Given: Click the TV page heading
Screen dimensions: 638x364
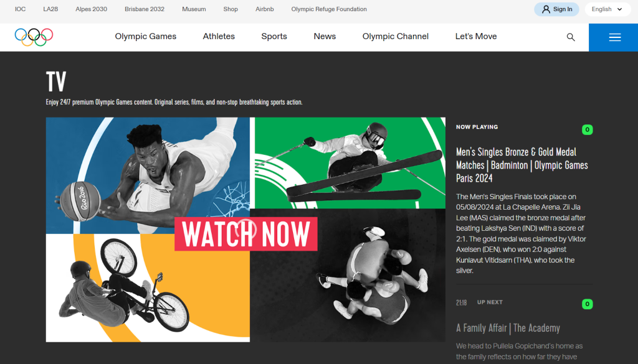Looking at the screenshot, I should pyautogui.click(x=56, y=82).
